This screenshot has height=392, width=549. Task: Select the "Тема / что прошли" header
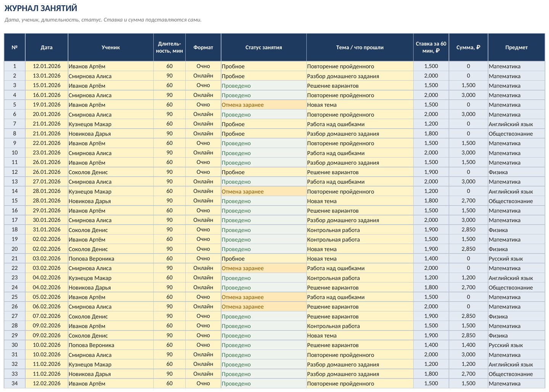tap(360, 47)
